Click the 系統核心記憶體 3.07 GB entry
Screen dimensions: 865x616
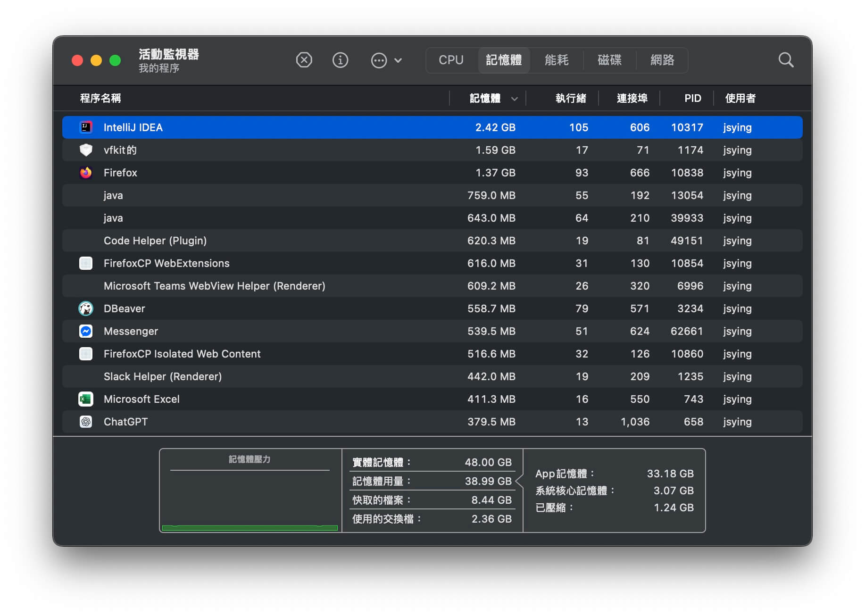tap(614, 491)
